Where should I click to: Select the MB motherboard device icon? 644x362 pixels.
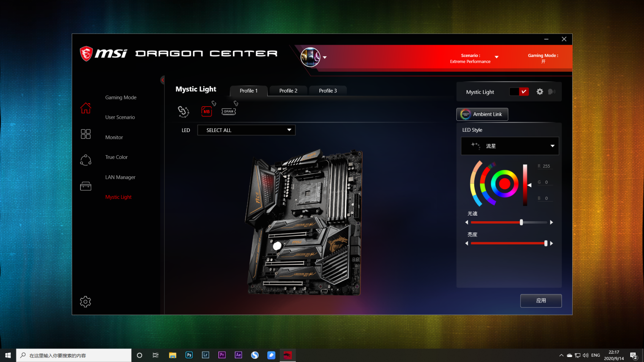pos(207,111)
